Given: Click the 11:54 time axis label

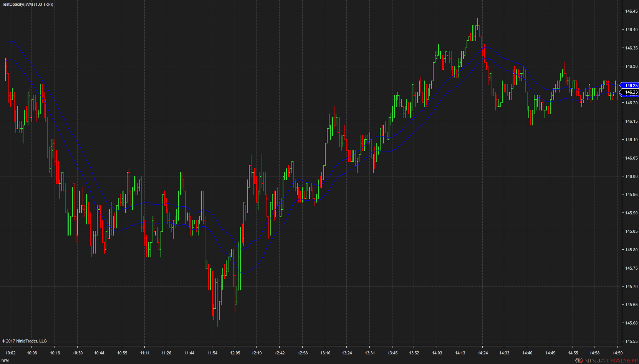Looking at the screenshot, I should point(212,353).
